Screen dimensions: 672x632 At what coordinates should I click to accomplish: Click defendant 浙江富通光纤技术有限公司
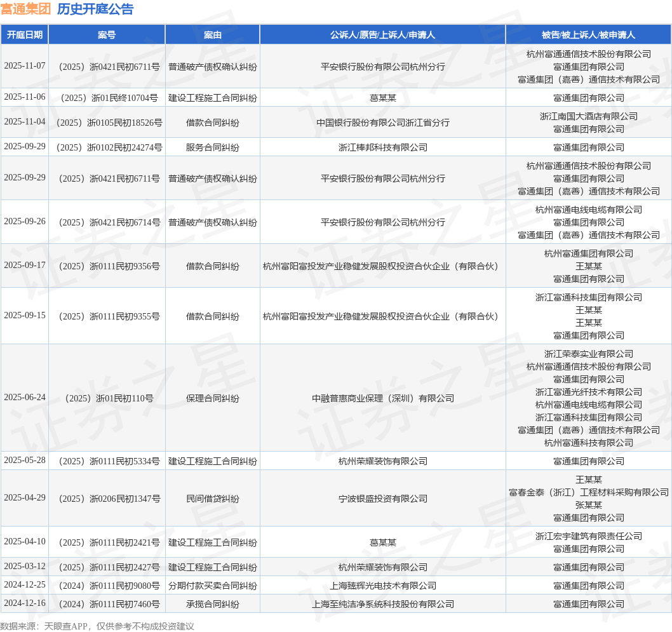pyautogui.click(x=588, y=392)
